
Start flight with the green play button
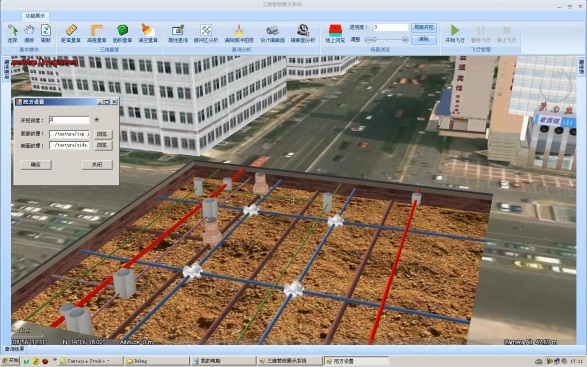pyautogui.click(x=455, y=33)
